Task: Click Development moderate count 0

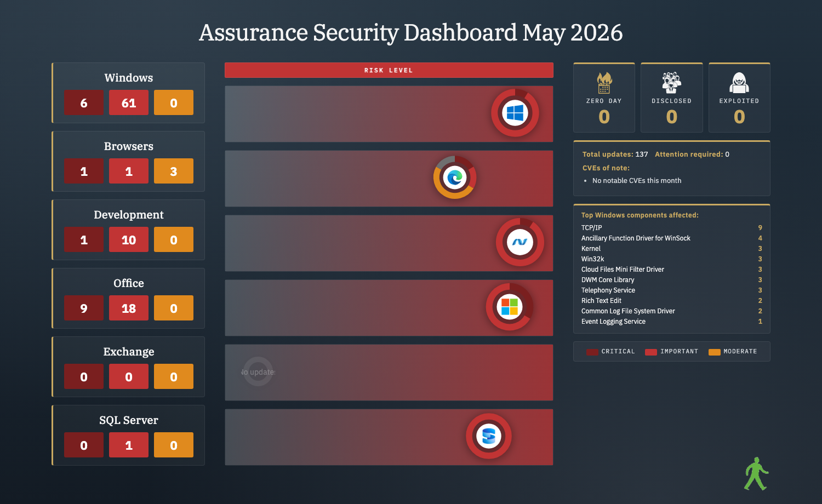Action: [x=174, y=239]
